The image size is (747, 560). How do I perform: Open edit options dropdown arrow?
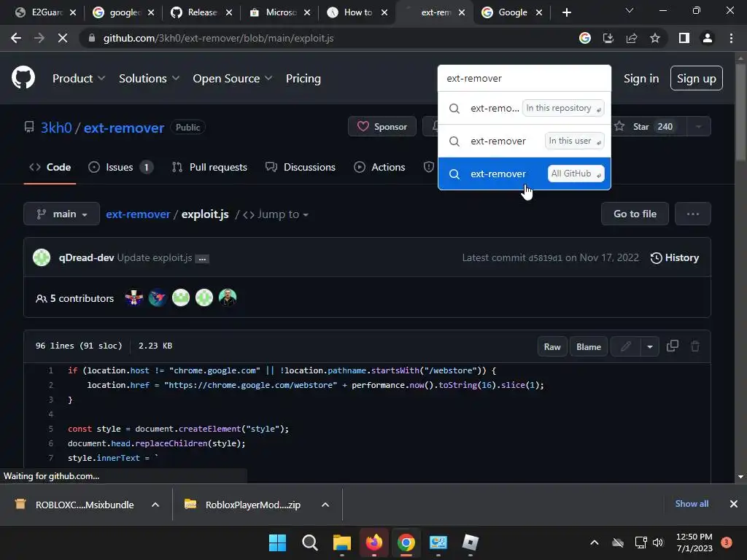click(x=650, y=346)
